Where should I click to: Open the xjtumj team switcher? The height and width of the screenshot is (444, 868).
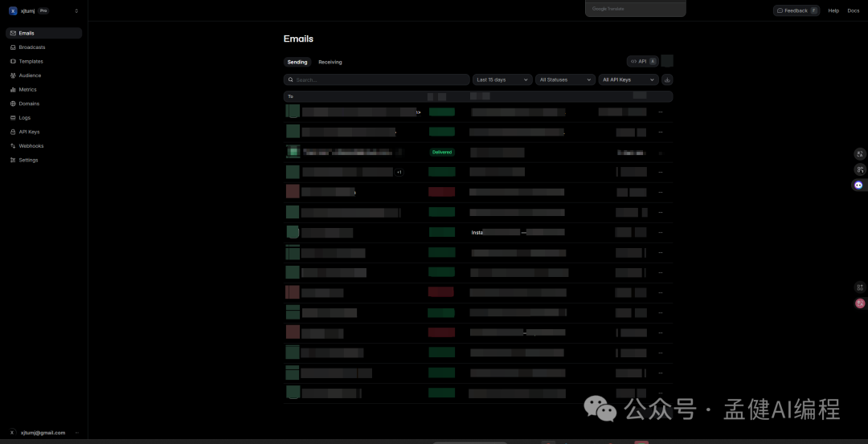[x=43, y=10]
